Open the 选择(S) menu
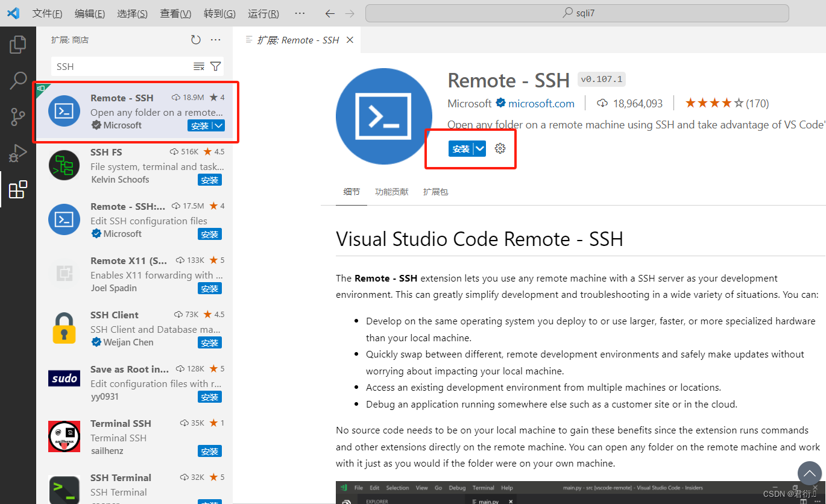This screenshot has width=826, height=504. tap(133, 13)
